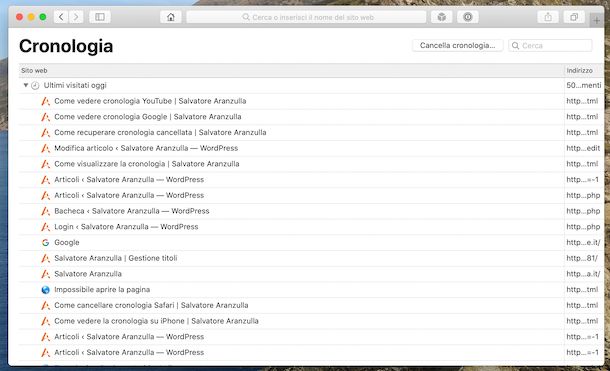Click the Indirizzo column header
The height and width of the screenshot is (371, 610).
point(584,70)
